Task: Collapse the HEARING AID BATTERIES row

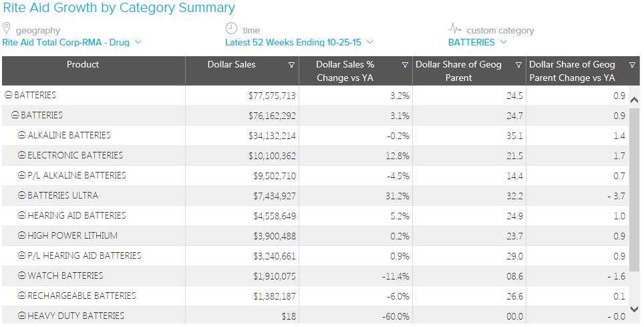Action: [22, 215]
